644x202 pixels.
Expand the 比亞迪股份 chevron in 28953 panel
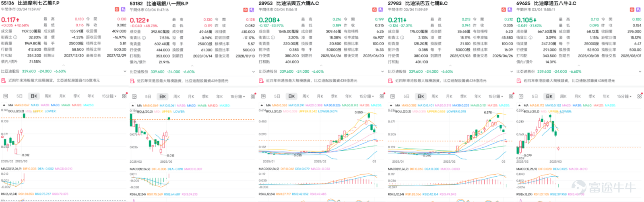click(382, 71)
